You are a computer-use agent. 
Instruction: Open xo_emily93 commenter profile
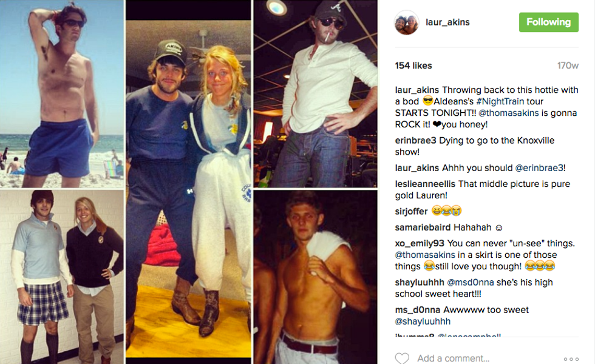pos(420,243)
